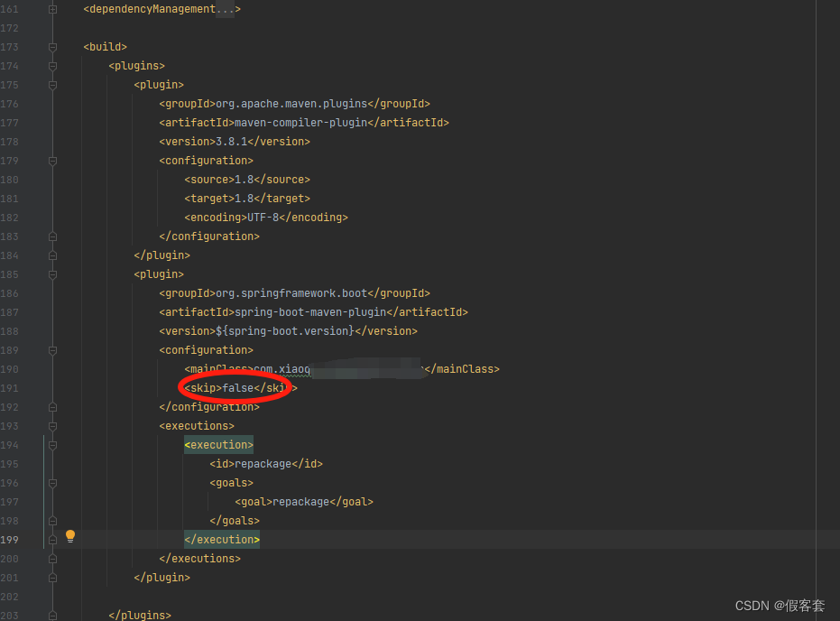Click the highlighted closing execution tag
The image size is (840, 621).
click(221, 539)
